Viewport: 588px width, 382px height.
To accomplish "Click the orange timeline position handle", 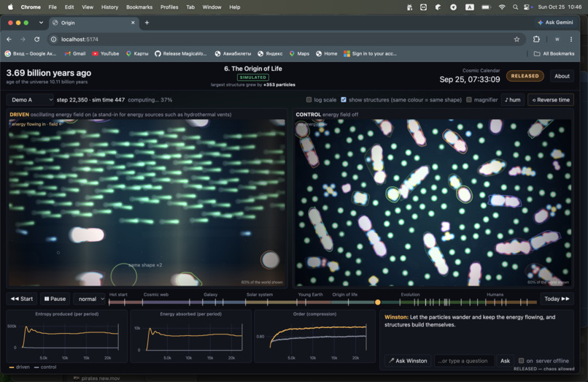I will tap(378, 302).
